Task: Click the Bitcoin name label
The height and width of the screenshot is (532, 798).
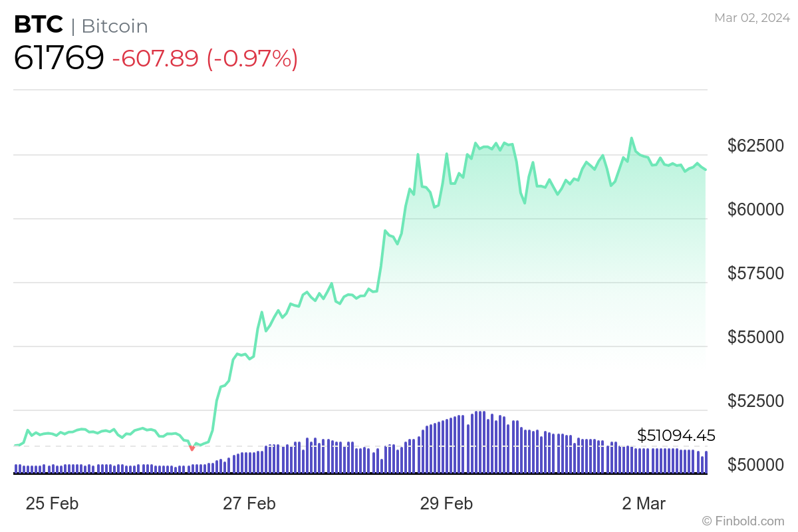Action: (x=115, y=26)
